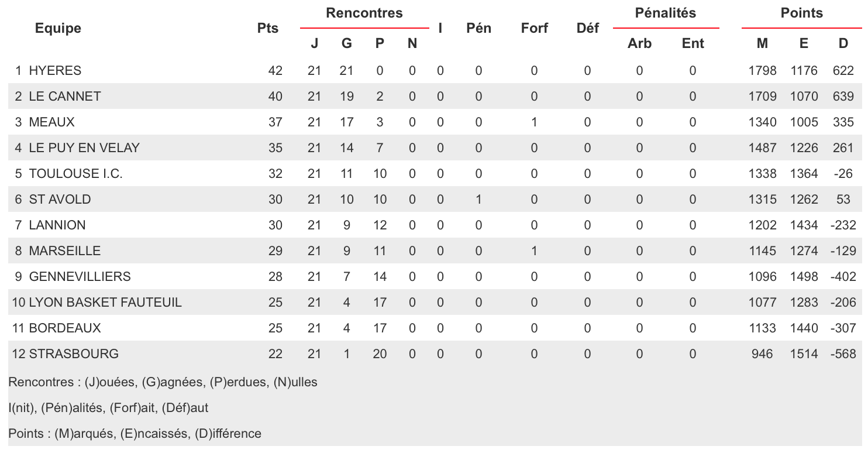The width and height of the screenshot is (868, 453).
Task: Click the Equipe column header
Action: pos(58,28)
